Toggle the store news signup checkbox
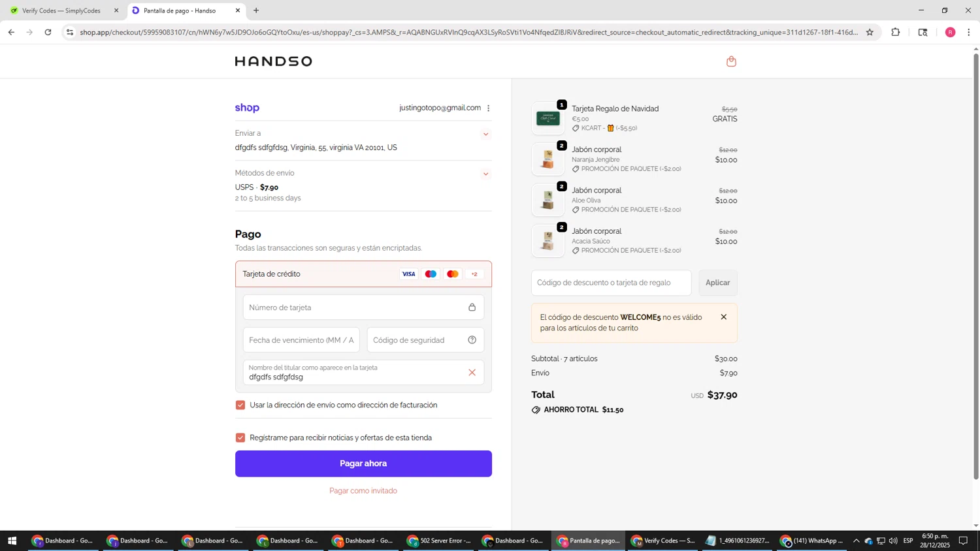The image size is (980, 551). [240, 438]
